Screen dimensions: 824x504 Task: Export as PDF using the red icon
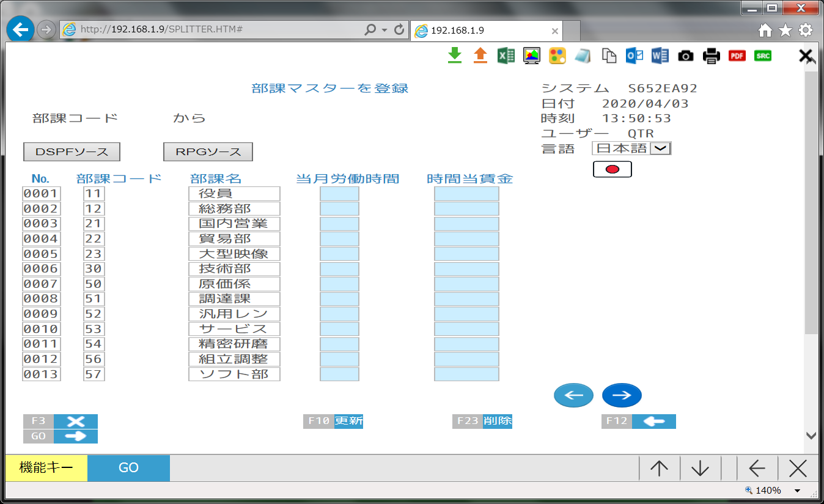737,56
